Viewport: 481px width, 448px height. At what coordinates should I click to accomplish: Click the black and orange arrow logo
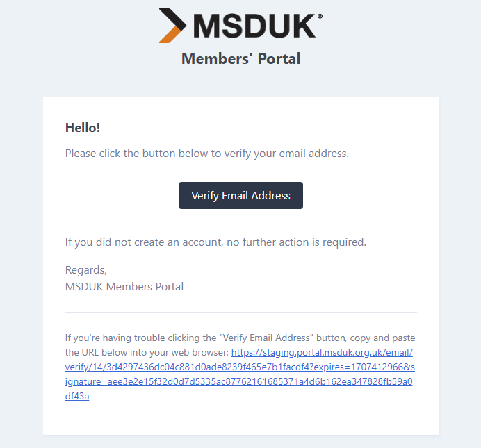[x=172, y=26]
